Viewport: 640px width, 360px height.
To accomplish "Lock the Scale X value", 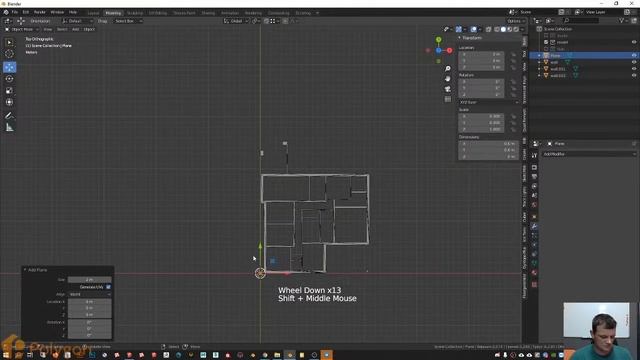I will pyautogui.click(x=513, y=116).
